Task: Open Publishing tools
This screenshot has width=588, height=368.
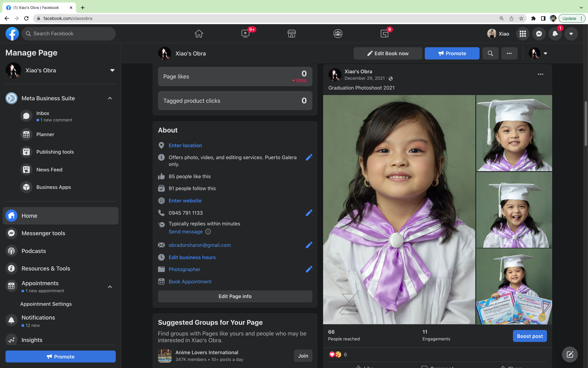Action: point(67,152)
